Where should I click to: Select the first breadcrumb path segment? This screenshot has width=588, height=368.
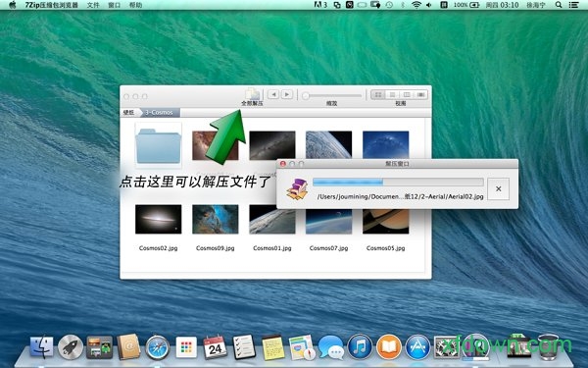129,112
